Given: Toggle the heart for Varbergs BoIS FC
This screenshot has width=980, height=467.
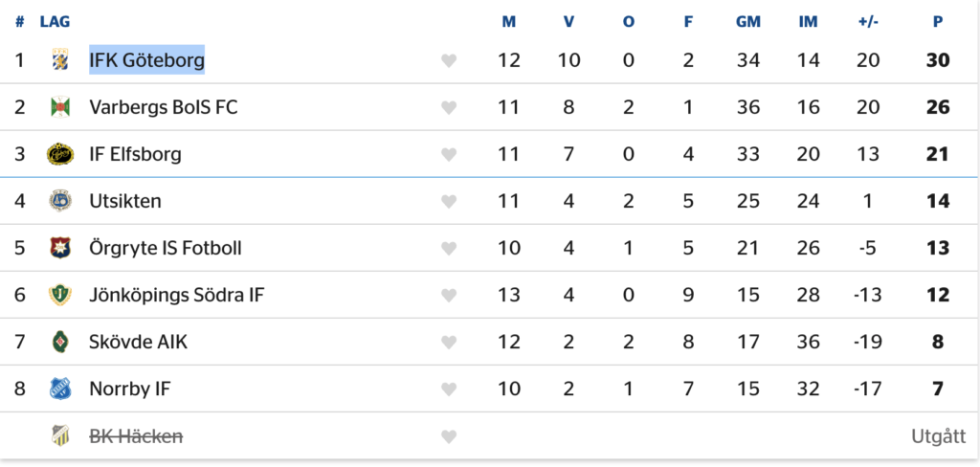Looking at the screenshot, I should tap(449, 108).
